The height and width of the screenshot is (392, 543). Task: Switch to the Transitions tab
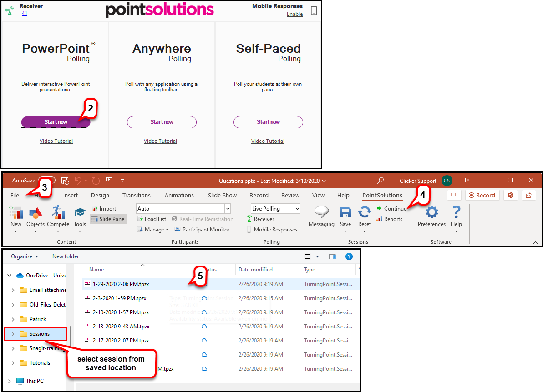pyautogui.click(x=137, y=195)
